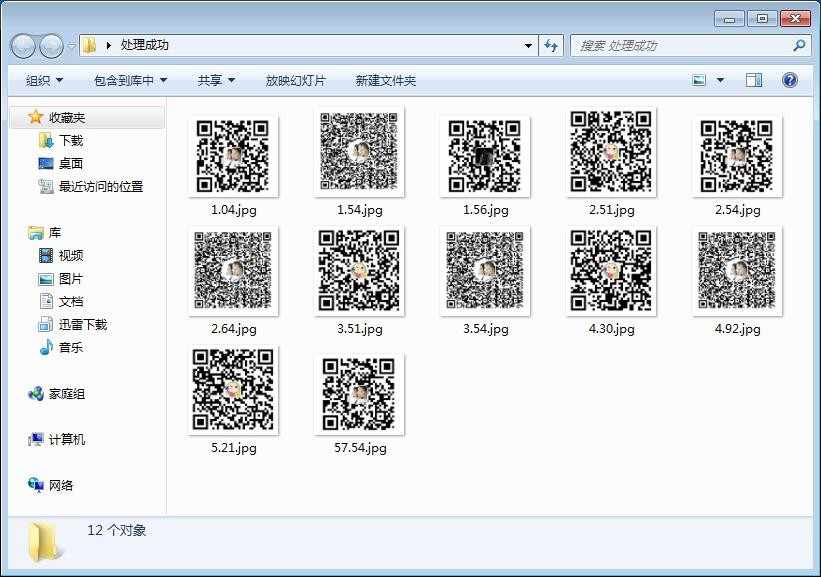
Task: Click the file name 4.92.jpg
Action: click(737, 329)
